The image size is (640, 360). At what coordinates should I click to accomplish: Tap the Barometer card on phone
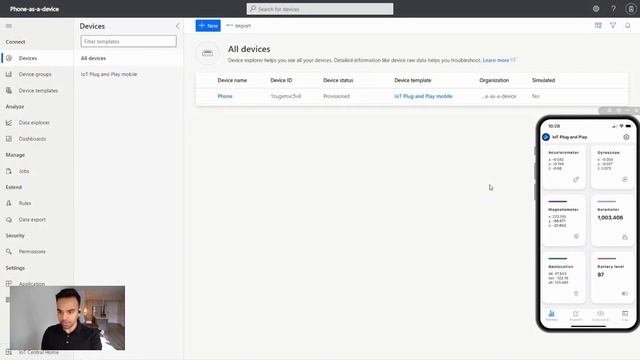(x=612, y=221)
